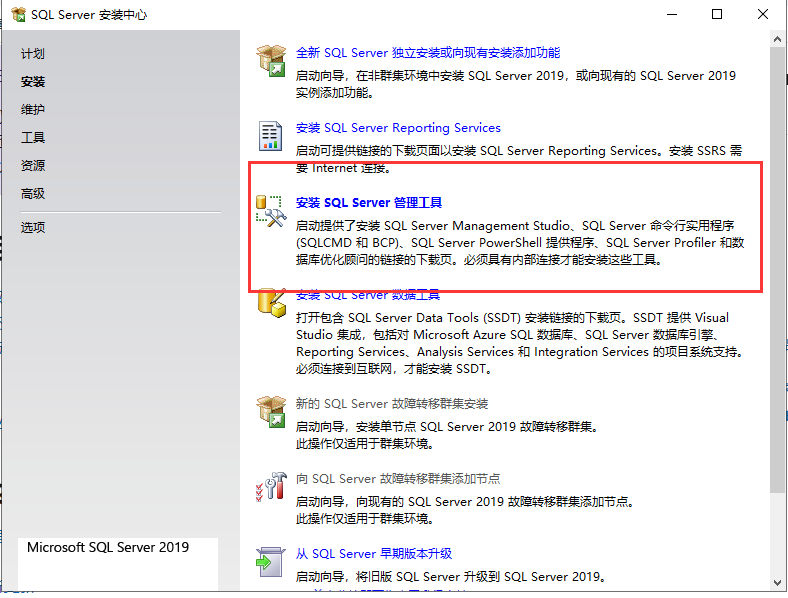Screen dimensions: 788x598
Task: Go to the 高级 section
Action: (x=33, y=193)
